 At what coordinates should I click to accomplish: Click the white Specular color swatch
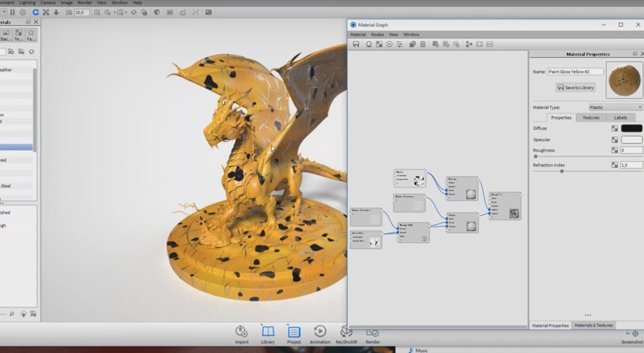[632, 140]
